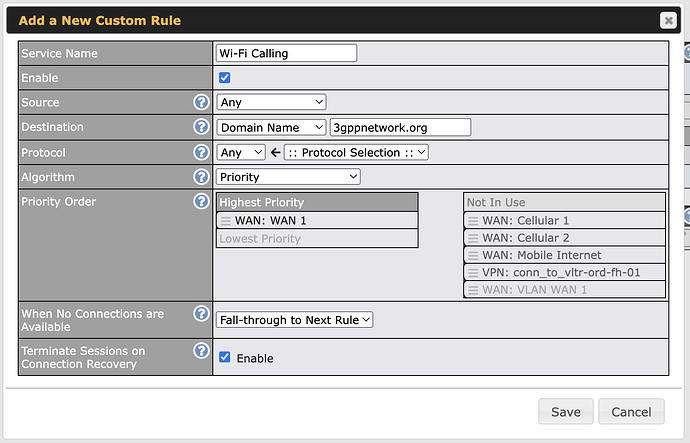Viewport: 690px width, 443px height.
Task: Click the Service Name text field
Action: point(286,53)
